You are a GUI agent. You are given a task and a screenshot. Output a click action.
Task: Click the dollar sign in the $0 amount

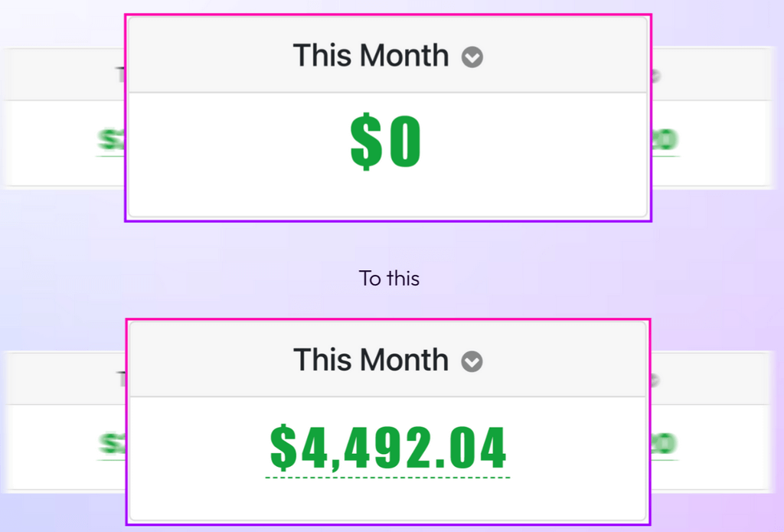(x=365, y=143)
